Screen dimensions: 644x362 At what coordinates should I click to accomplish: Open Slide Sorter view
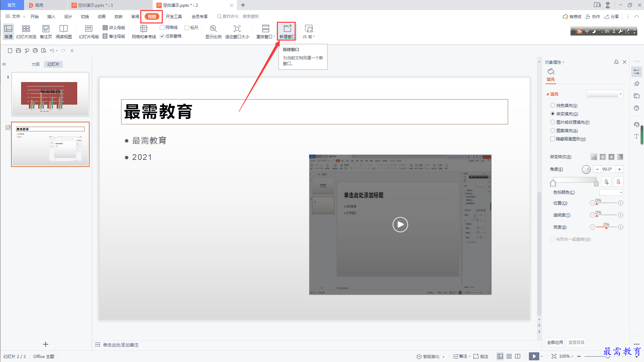pyautogui.click(x=26, y=32)
